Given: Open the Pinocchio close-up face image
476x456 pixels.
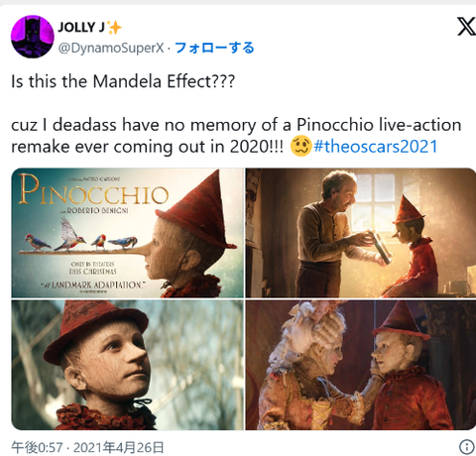Looking at the screenshot, I should point(127,365).
